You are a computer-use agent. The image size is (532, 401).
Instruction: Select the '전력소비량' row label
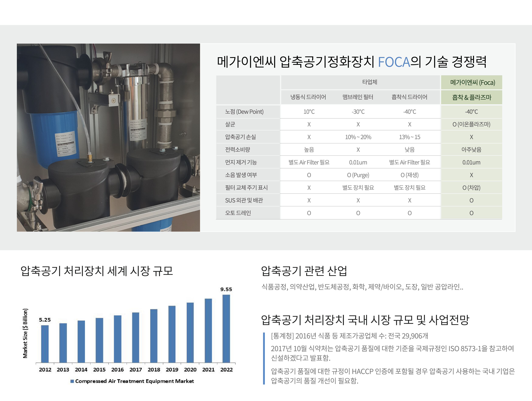click(237, 149)
